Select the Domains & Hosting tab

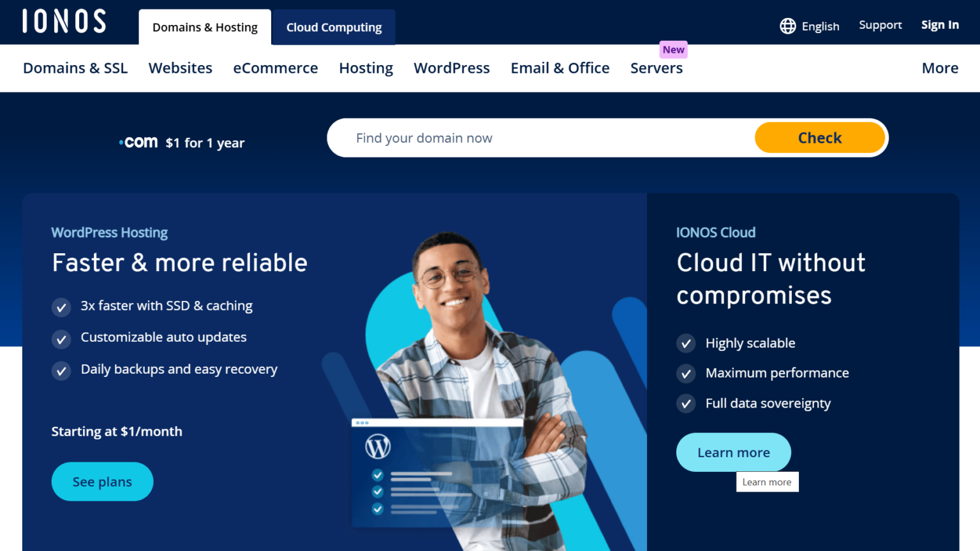[x=204, y=27]
